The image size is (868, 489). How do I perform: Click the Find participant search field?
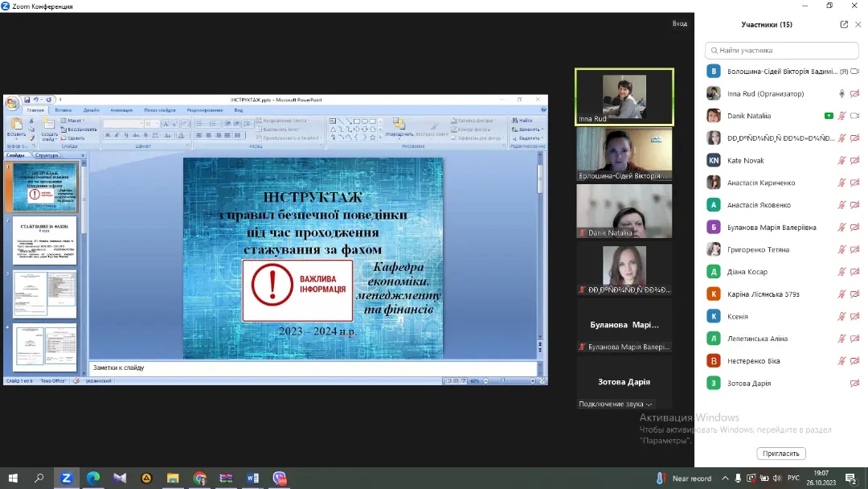pyautogui.click(x=781, y=50)
